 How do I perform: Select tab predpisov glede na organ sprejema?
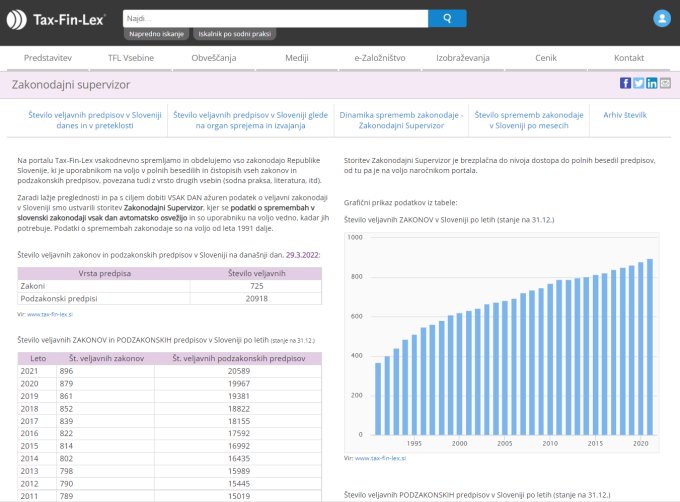point(250,120)
